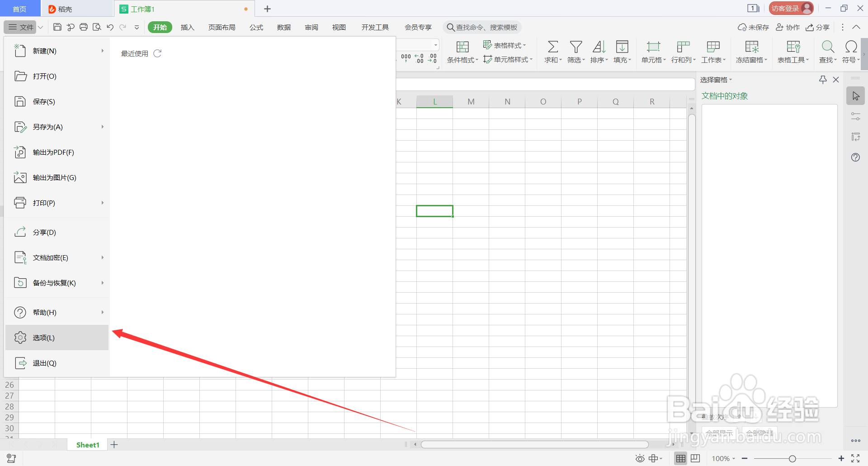Click the Save icon in quick access toolbar
This screenshot has width=868, height=466.
(57, 27)
